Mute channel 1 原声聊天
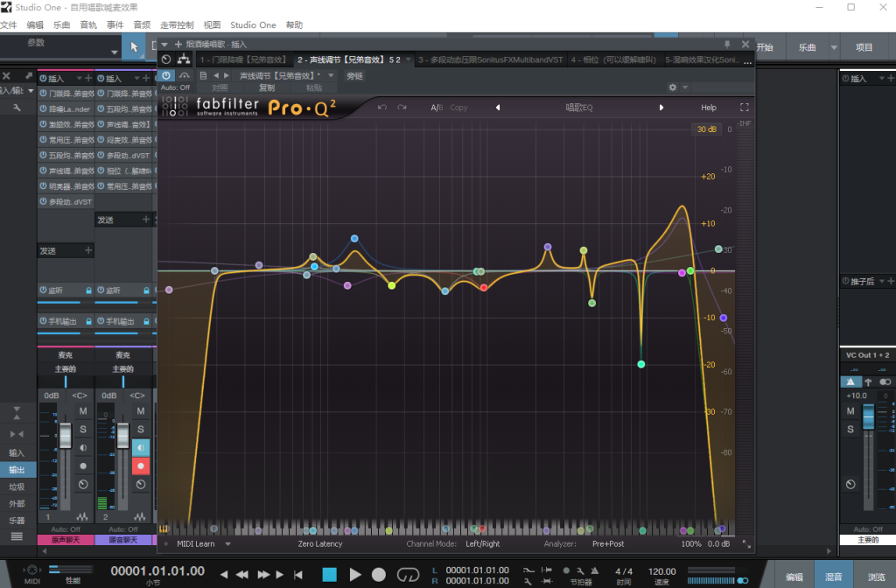 tap(83, 411)
